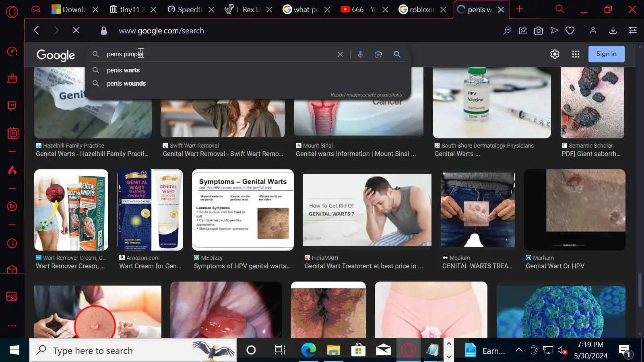Open MEDizzy Symptoms infographic thumbnail
The image size is (644, 362).
click(x=243, y=210)
